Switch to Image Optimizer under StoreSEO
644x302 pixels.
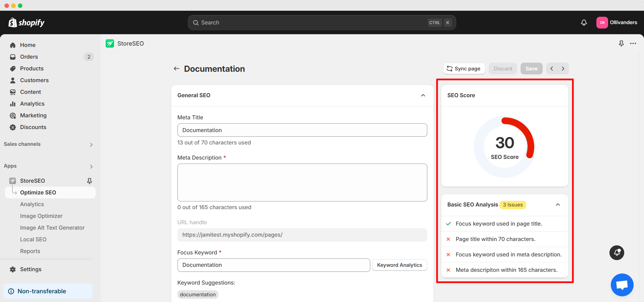[41, 216]
